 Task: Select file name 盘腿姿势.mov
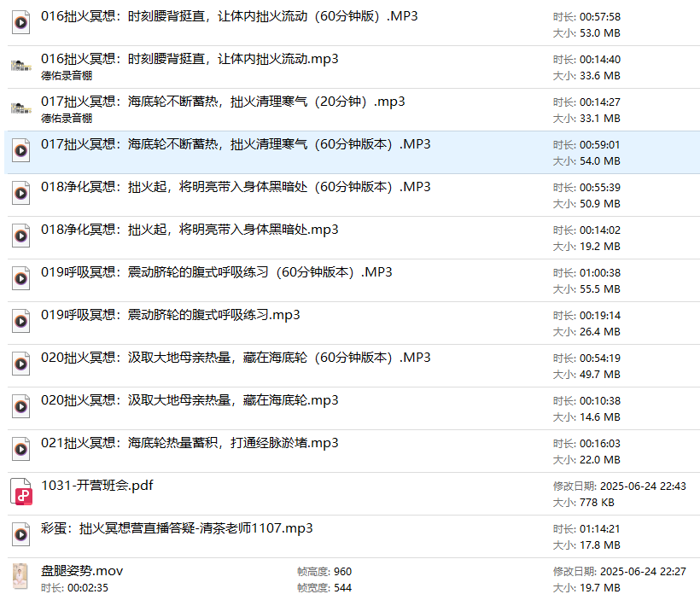pos(82,571)
